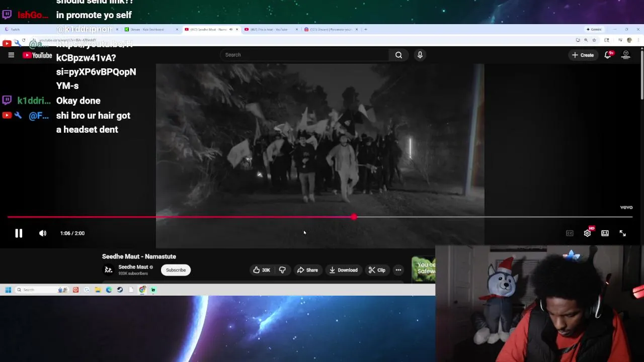Screen dimensions: 644x362
Task: Click the 933K subscribers text
Action: 133,274
